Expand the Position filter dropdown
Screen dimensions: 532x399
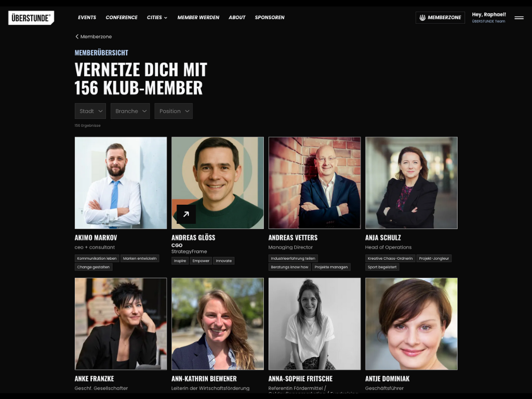click(174, 111)
